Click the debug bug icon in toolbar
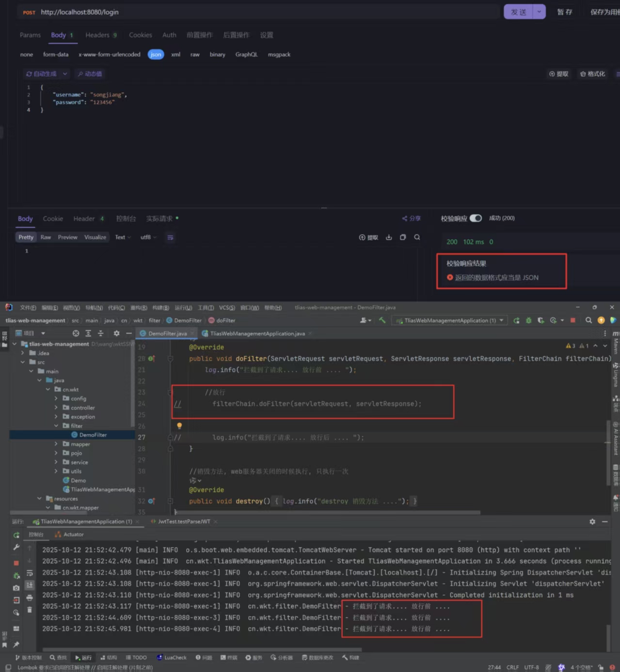Viewport: 620px width, 672px height. click(x=529, y=320)
